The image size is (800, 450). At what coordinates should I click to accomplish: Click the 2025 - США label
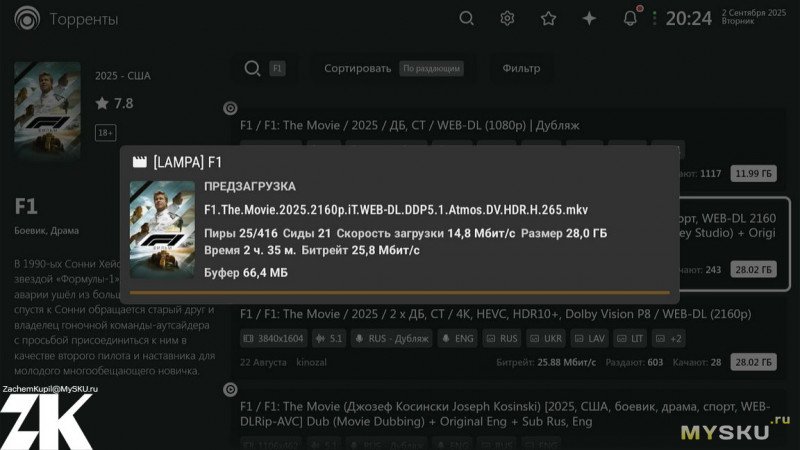tap(123, 76)
